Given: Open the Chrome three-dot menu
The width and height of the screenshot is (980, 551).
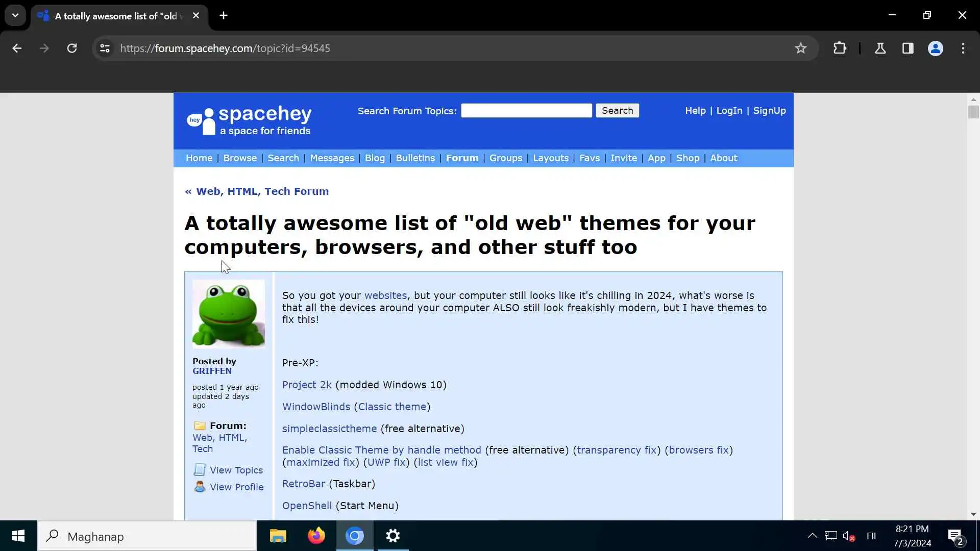Looking at the screenshot, I should click(x=963, y=48).
